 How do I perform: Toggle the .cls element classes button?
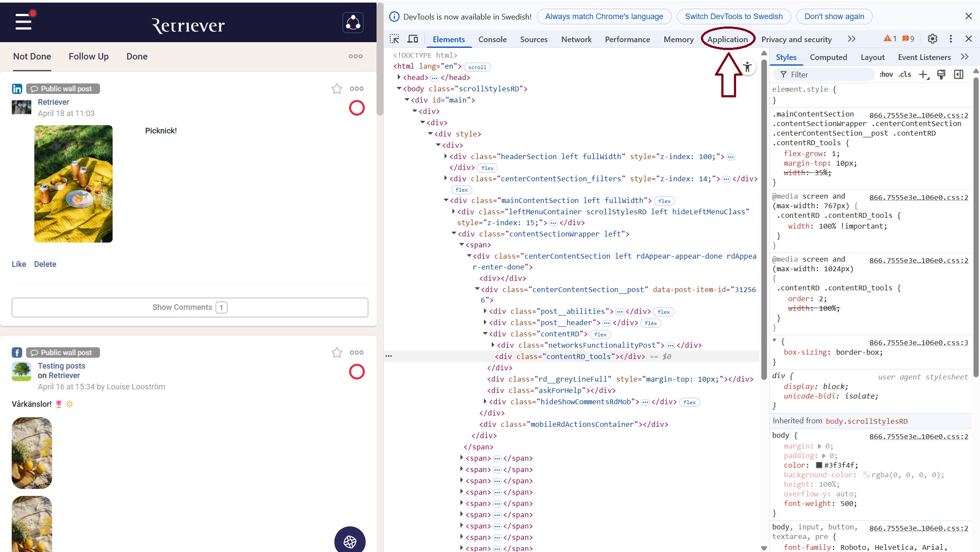point(905,74)
